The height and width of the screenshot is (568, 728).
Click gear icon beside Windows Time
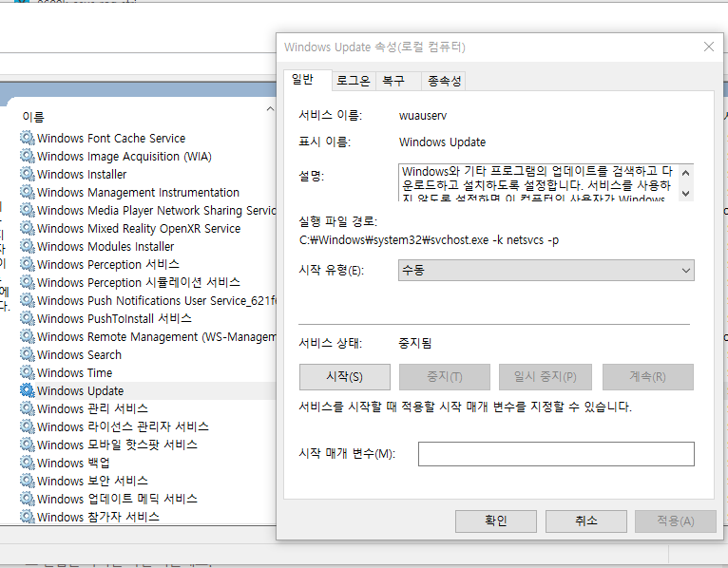27,372
